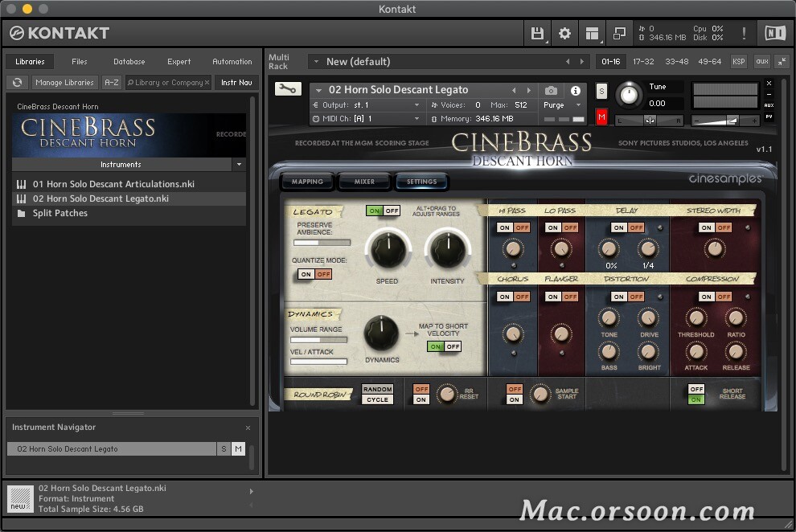Select Round Robin Random/Cycle switch
The height and width of the screenshot is (532, 796).
[x=378, y=394]
